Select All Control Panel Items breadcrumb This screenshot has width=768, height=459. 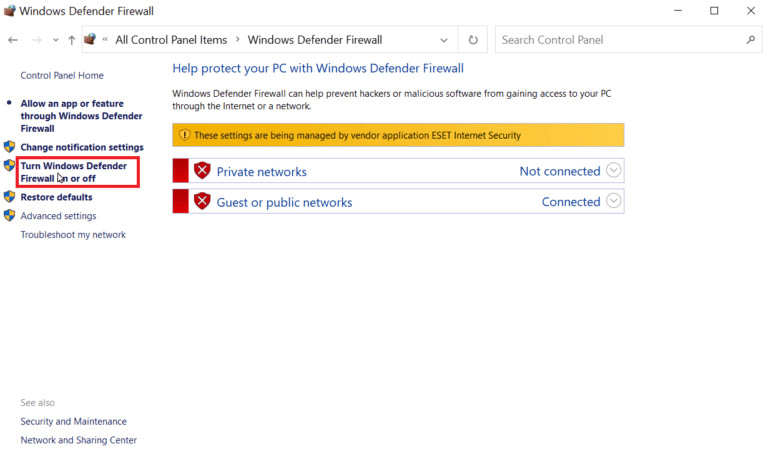pyautogui.click(x=171, y=40)
